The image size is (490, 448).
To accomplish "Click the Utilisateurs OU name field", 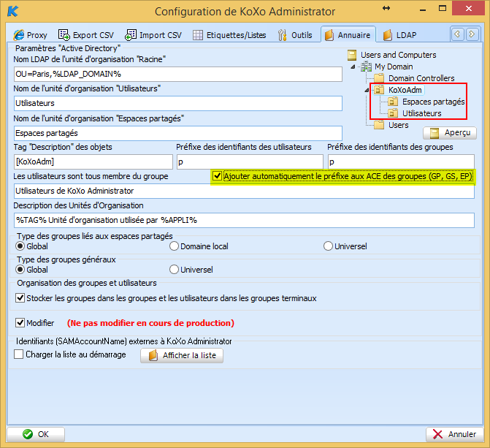I will click(178, 103).
